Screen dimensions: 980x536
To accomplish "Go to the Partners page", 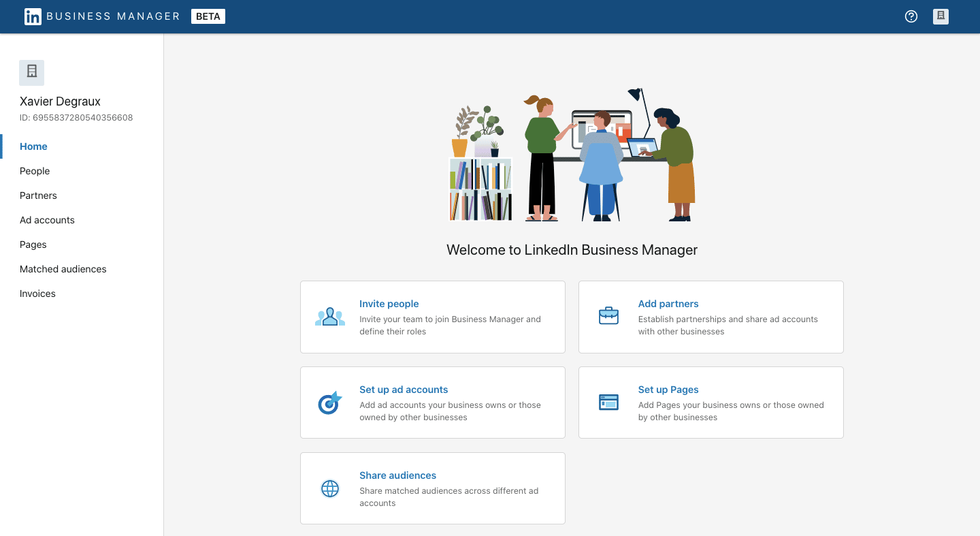I will 38,195.
